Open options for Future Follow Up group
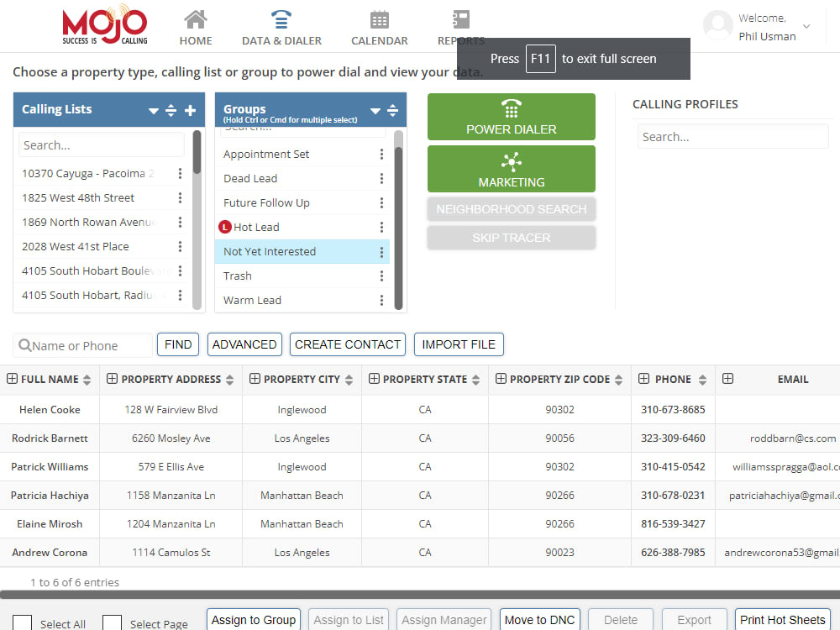Image resolution: width=840 pixels, height=630 pixels. click(381, 202)
